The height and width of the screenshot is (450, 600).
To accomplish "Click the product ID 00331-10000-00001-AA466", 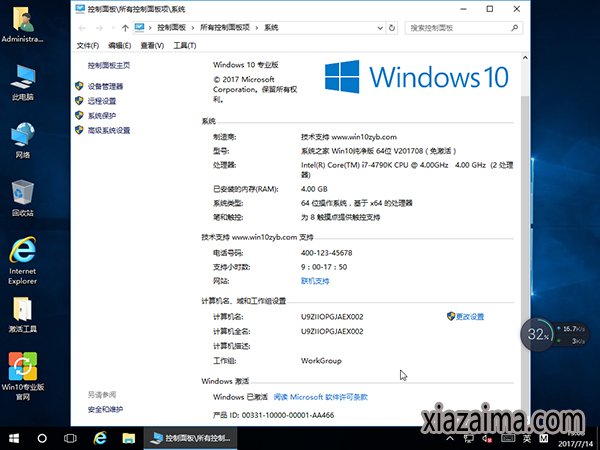I will pyautogui.click(x=288, y=415).
